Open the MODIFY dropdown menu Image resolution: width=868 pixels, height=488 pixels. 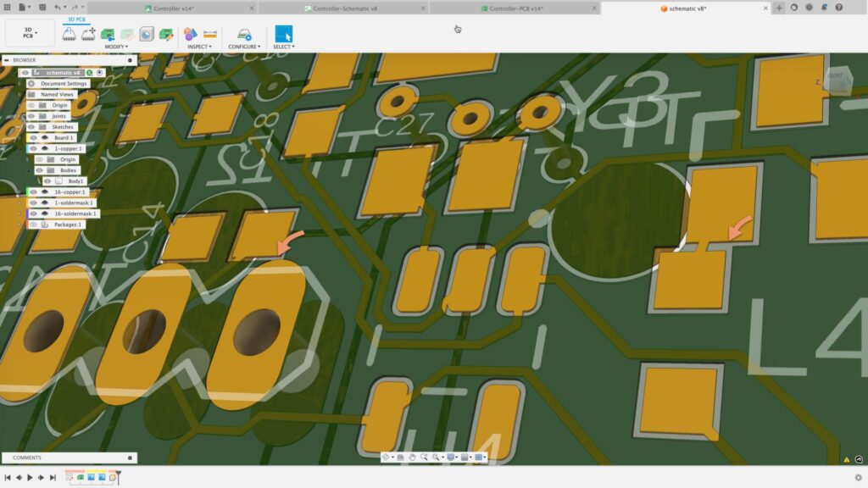[x=116, y=47]
